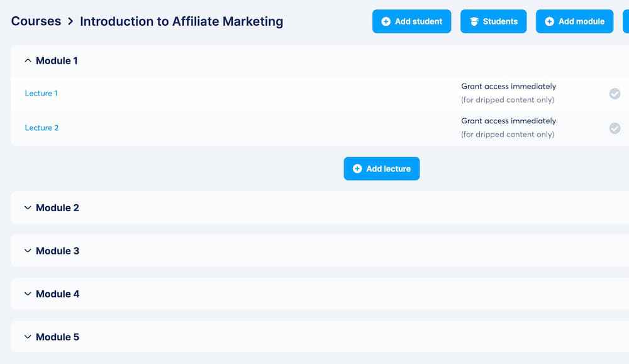Viewport: 629px width, 364px height.
Task: Click the Add module button
Action: 574,21
